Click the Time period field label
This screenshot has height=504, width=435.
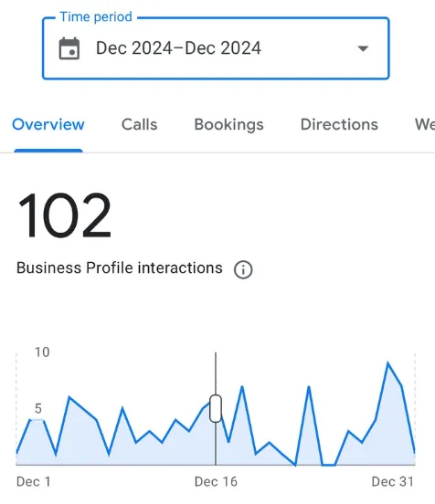96,16
